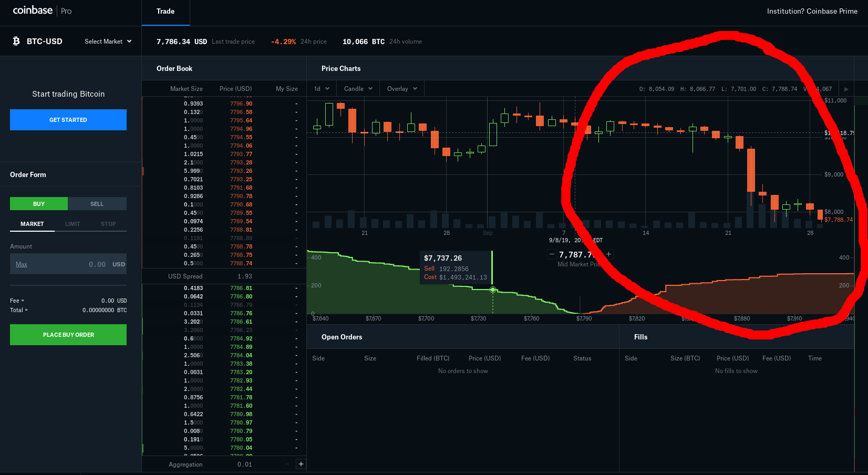This screenshot has height=475, width=868.
Task: Select the BUY side toggle
Action: tap(39, 204)
